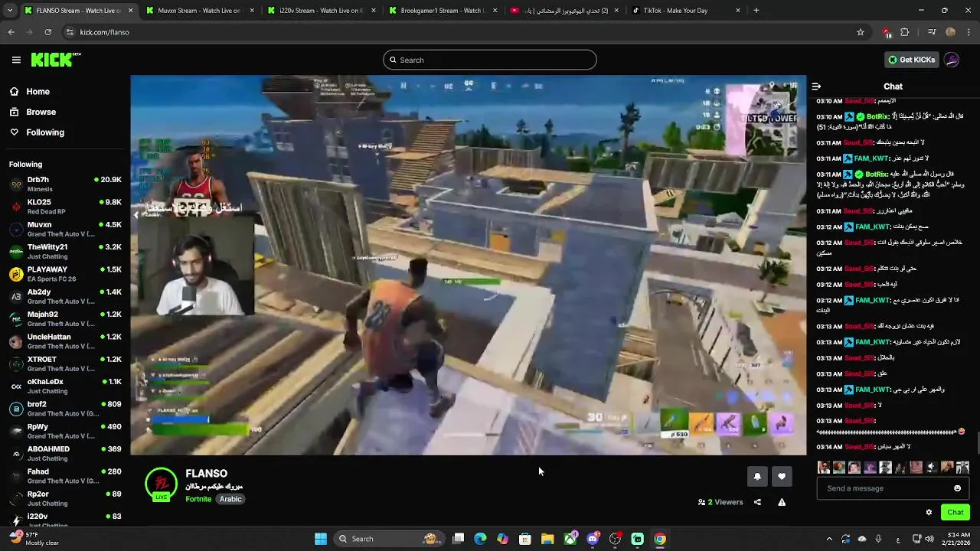Screen dimensions: 980x551
Task: Focus the Kick search box
Action: [x=490, y=60]
